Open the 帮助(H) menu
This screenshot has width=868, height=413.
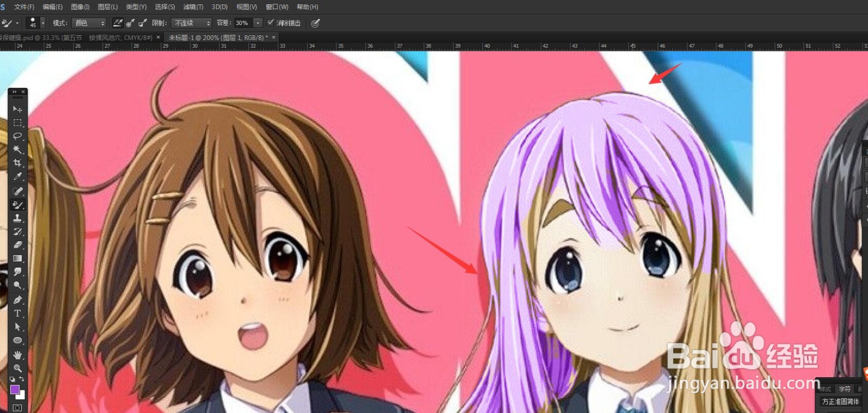[308, 7]
